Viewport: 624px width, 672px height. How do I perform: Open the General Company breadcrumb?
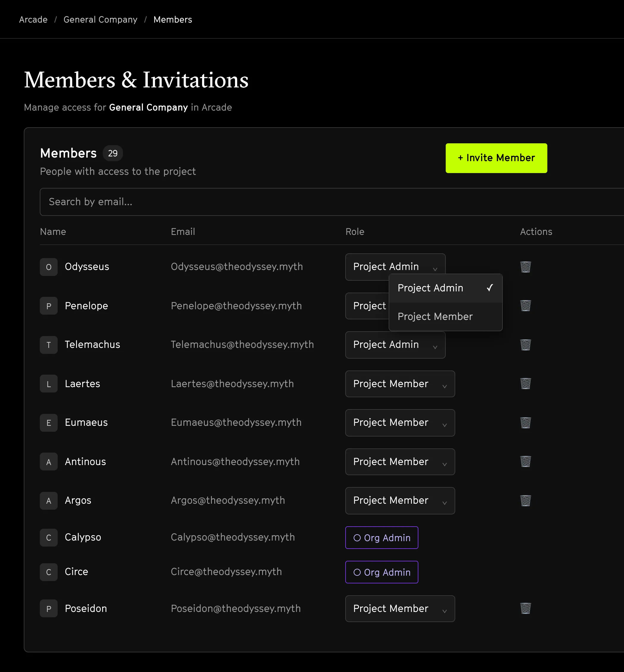[x=100, y=20]
